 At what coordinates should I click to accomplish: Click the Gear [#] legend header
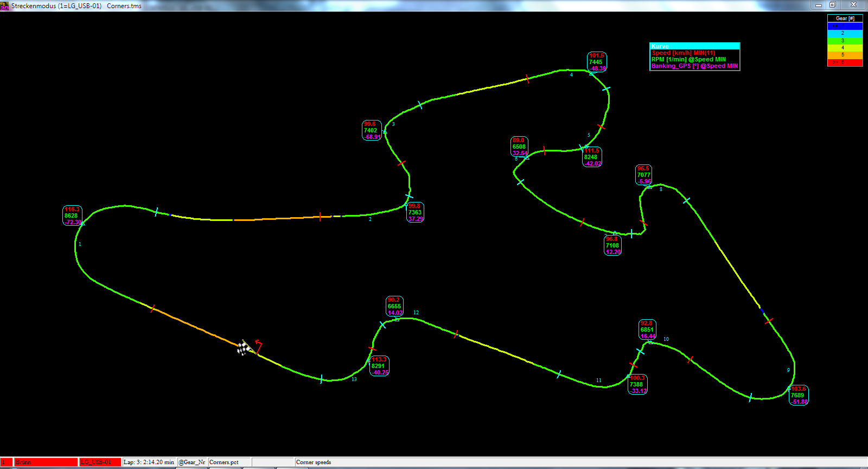coord(845,18)
